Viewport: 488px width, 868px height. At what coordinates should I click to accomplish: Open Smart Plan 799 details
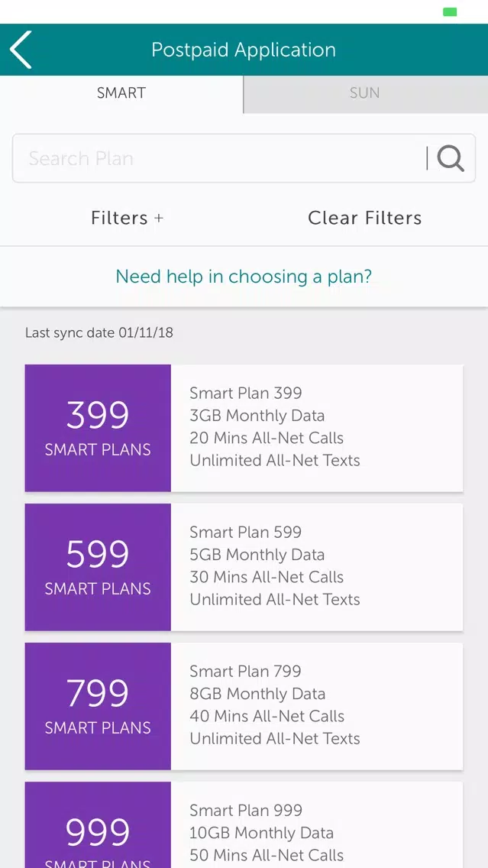coord(316,706)
